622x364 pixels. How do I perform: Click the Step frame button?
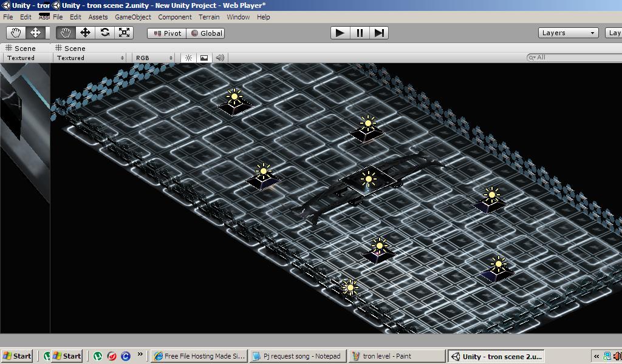click(x=379, y=33)
